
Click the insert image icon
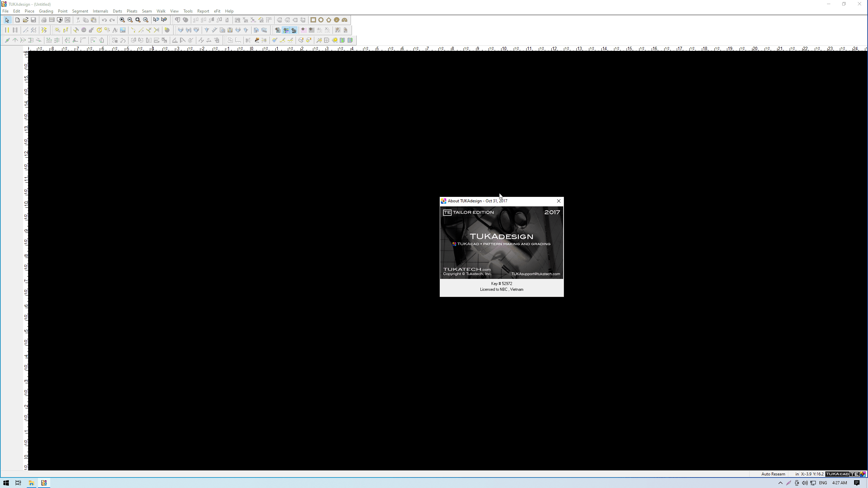tap(123, 30)
